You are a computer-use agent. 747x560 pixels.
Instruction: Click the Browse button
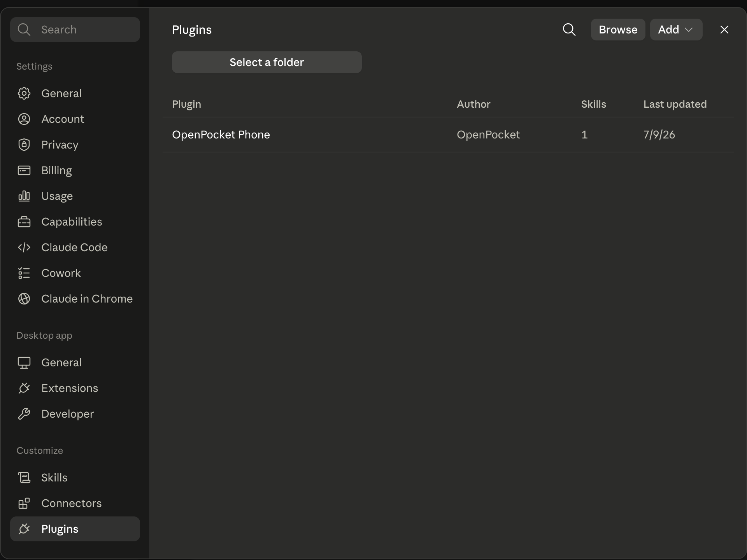click(x=618, y=30)
